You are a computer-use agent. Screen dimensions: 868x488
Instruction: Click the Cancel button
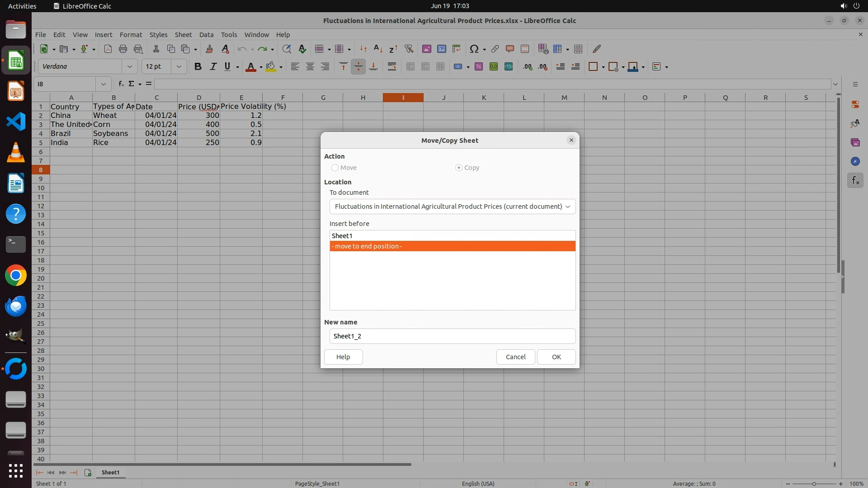(515, 357)
